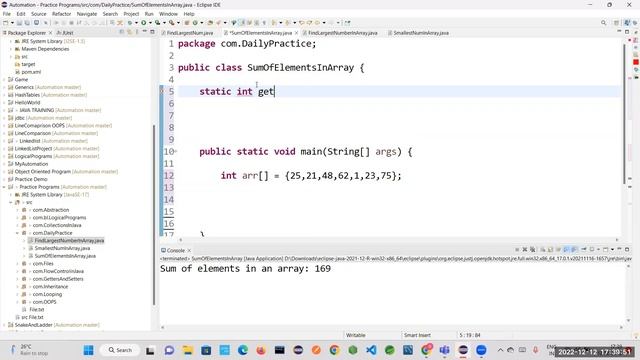640x360 pixels.
Task: Open the External Tools dropdown arrow
Action: click(178, 23)
